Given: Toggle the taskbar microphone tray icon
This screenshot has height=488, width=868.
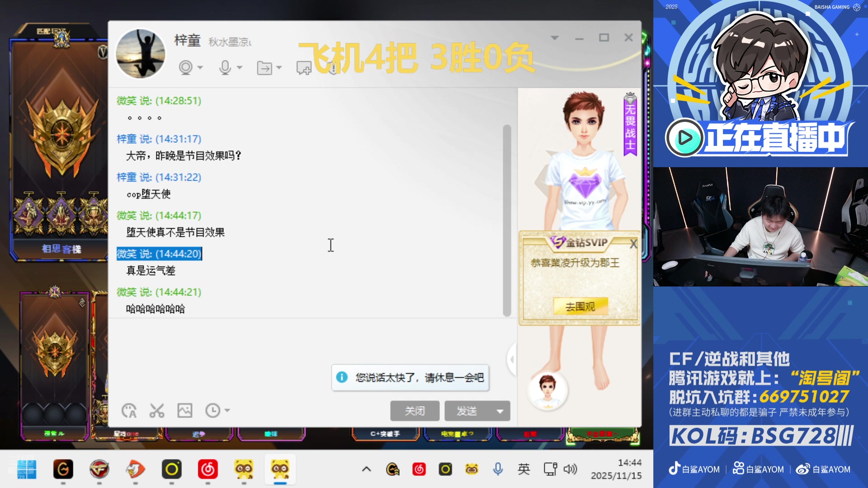Looking at the screenshot, I should coord(498,469).
